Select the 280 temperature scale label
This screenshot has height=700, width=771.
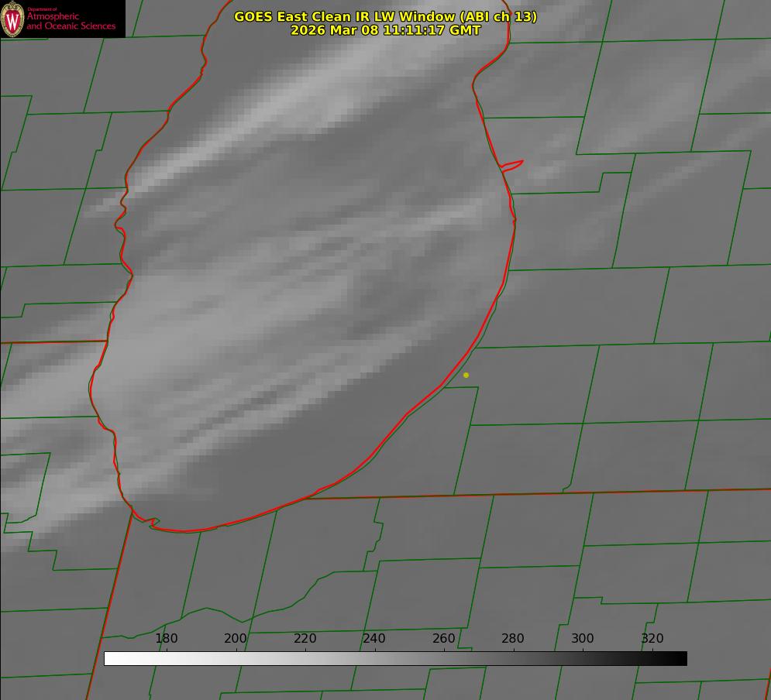(513, 639)
